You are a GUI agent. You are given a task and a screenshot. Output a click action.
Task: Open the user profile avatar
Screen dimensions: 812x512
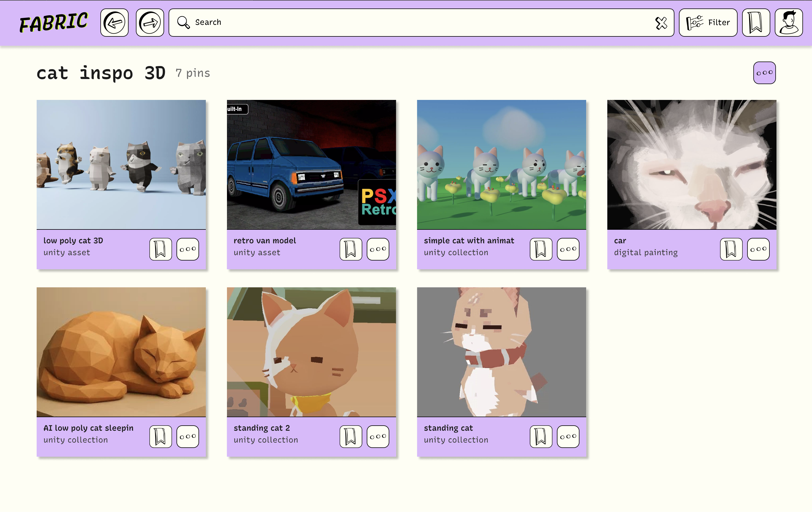pyautogui.click(x=788, y=23)
